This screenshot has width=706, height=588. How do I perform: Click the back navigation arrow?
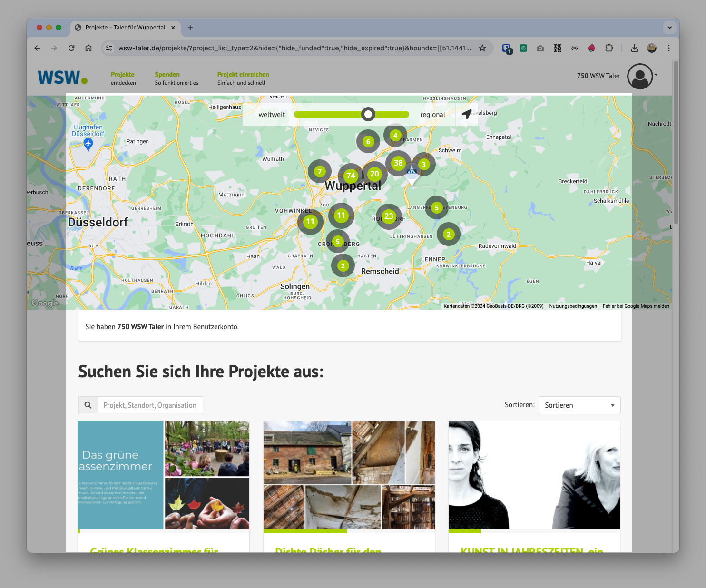click(x=37, y=48)
